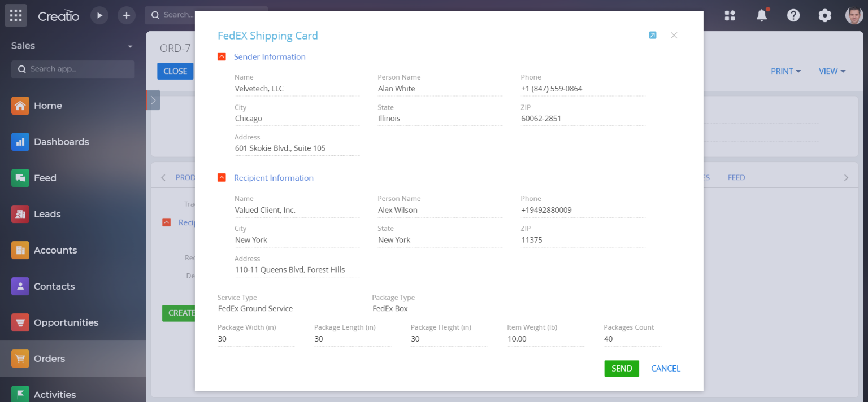Edit the recipient Phone +19492880009
Image resolution: width=868 pixels, height=402 pixels.
583,210
